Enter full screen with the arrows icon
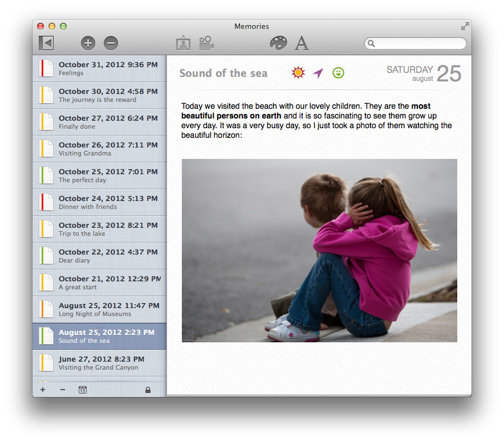The width and height of the screenshot is (504, 442). [x=465, y=26]
